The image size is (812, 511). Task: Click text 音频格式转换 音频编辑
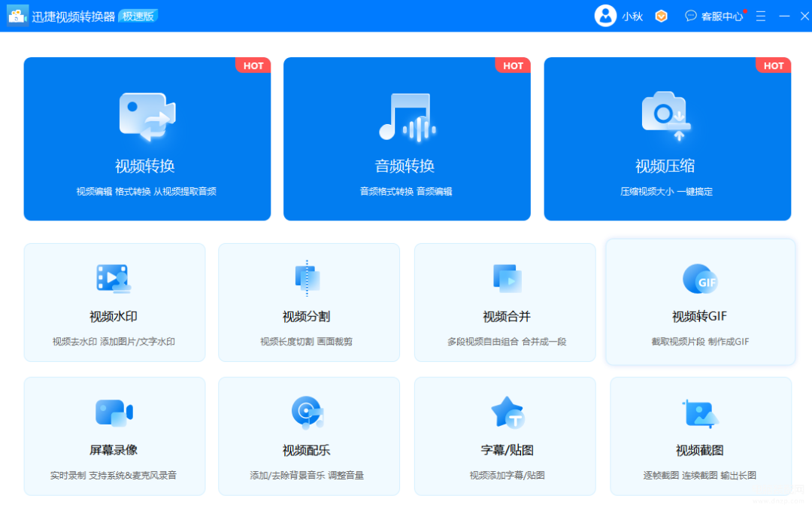(406, 192)
